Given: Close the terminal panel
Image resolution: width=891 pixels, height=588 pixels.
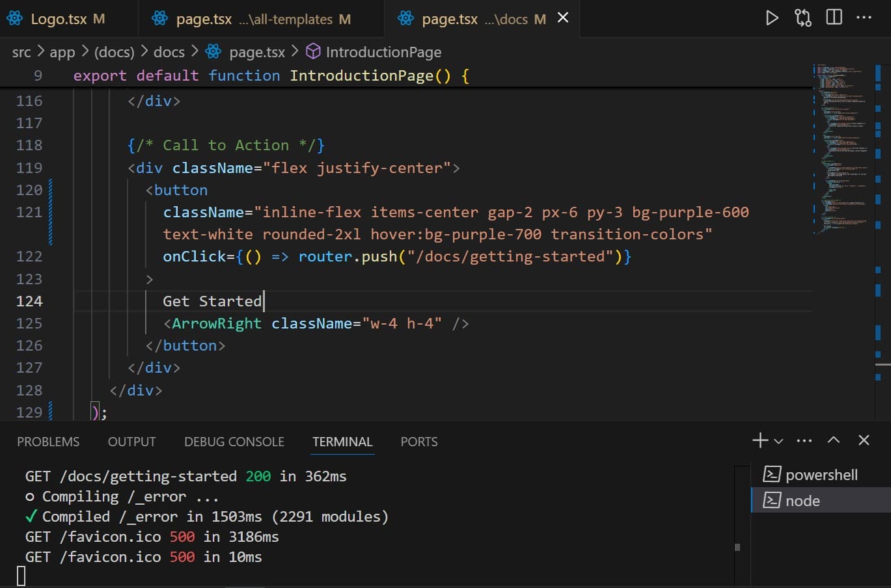Looking at the screenshot, I should (864, 440).
